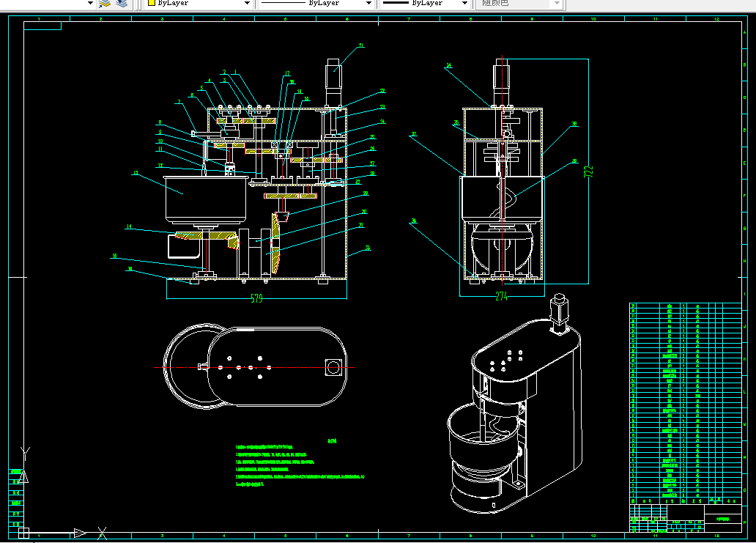The image size is (756, 543).
Task: Select the 274 width dimension text
Action: pos(501,297)
